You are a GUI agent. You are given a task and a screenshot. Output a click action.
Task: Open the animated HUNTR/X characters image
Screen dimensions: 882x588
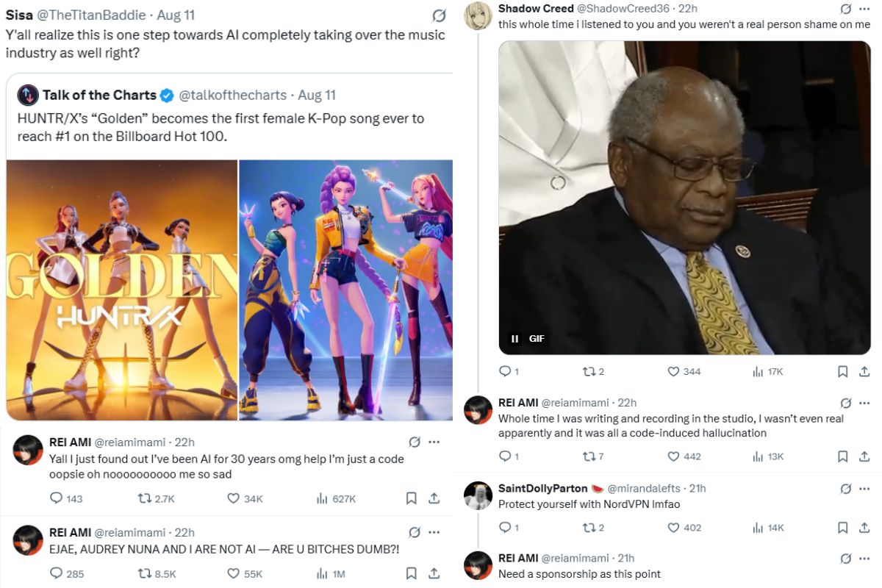[x=345, y=290]
